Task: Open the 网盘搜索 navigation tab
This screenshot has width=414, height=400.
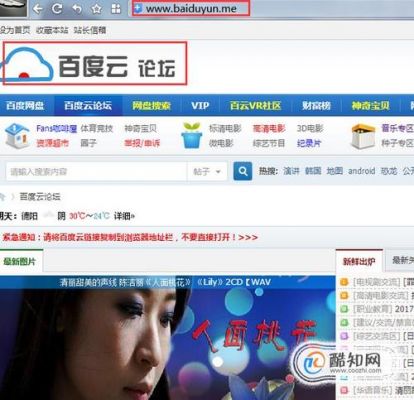Action: pos(151,106)
